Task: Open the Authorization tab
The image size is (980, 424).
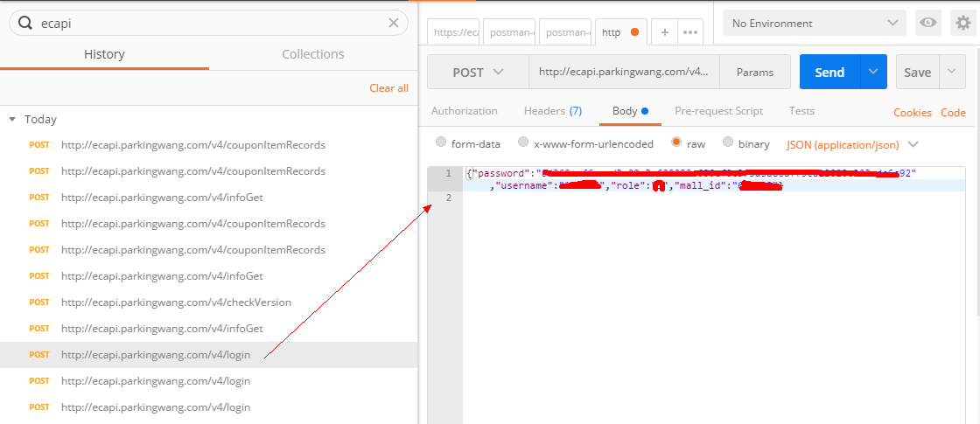Action: coord(465,111)
